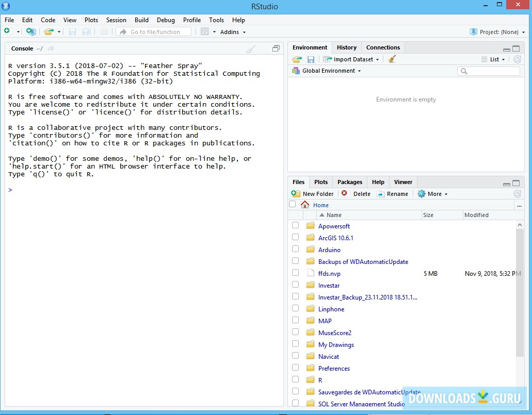Screen dimensions: 532x415
Task: Open the My Drawings folder link
Action: point(336,345)
